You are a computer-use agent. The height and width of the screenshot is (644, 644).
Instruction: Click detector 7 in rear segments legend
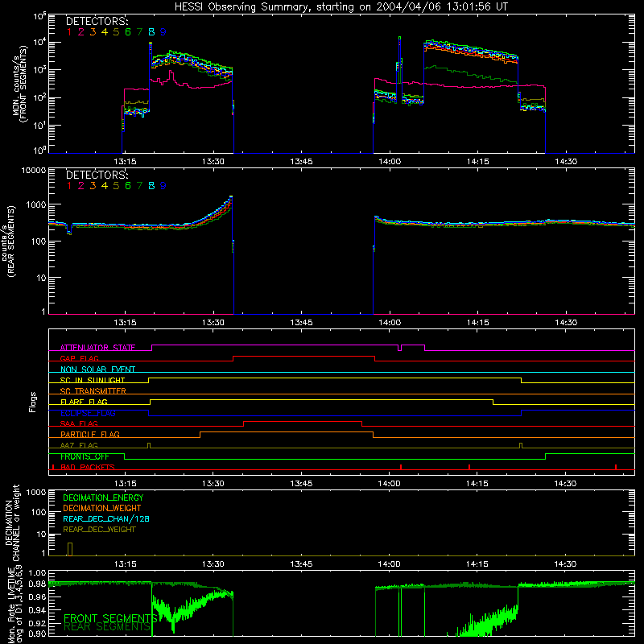pyautogui.click(x=139, y=186)
